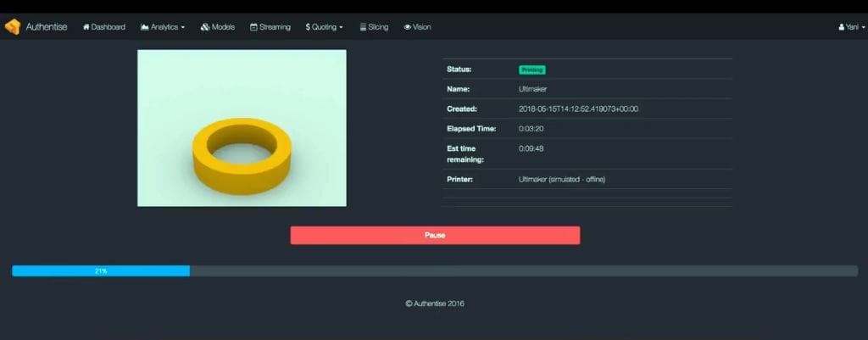Click the Authentise cube logo icon
This screenshot has height=340, width=868.
12,27
